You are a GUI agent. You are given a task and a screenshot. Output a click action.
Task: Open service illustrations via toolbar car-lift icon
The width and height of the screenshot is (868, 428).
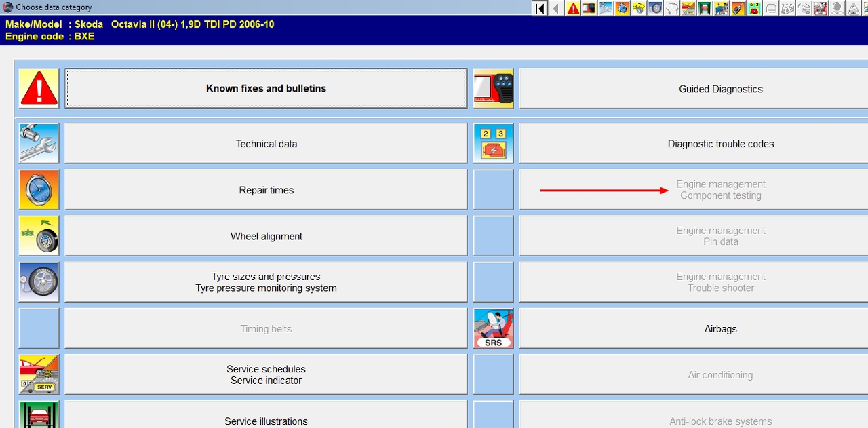pyautogui.click(x=705, y=8)
